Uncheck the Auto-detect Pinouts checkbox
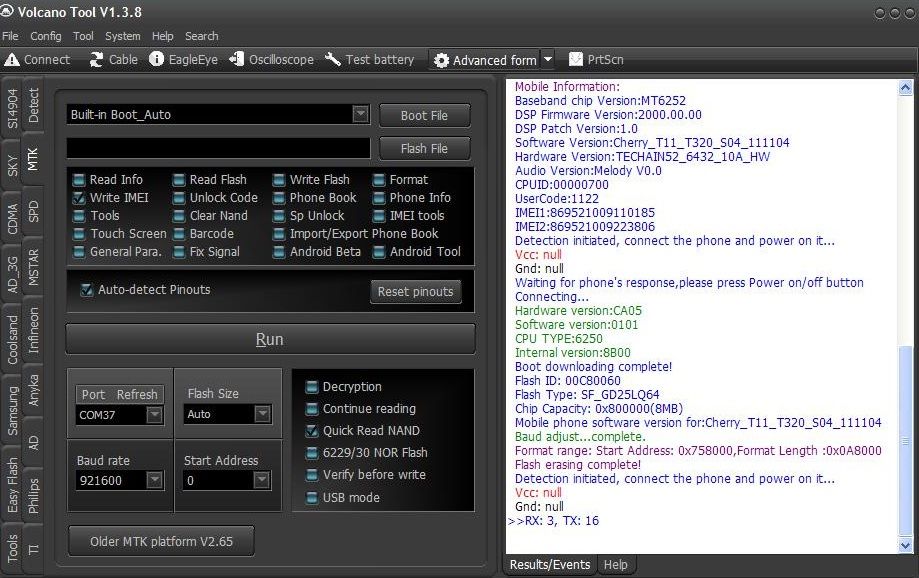Screen dimensions: 919x578 point(87,290)
